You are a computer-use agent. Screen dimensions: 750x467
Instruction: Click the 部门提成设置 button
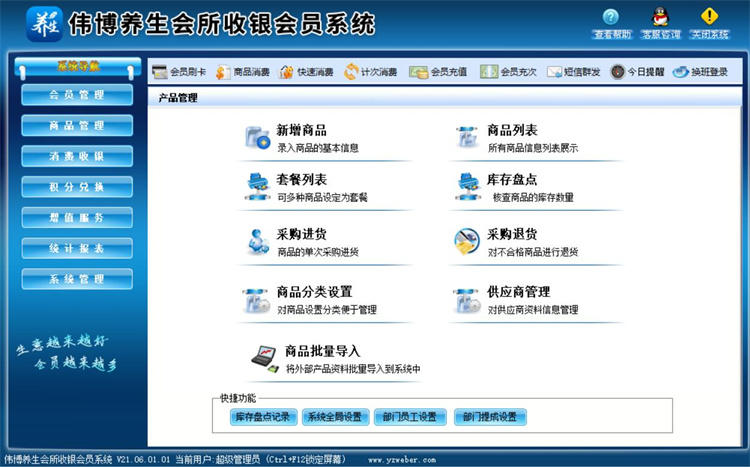coord(490,417)
